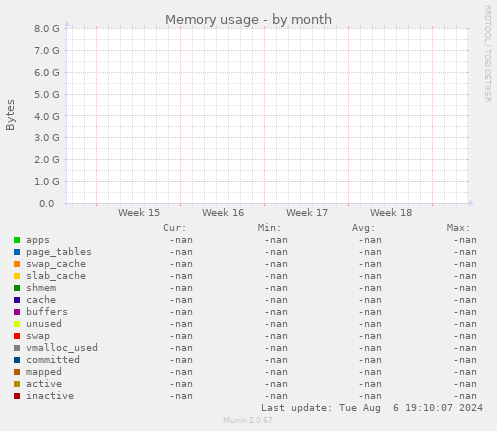This screenshot has height=431, width=497.
Task: Select the 'swap' legend label
Action: coord(38,336)
